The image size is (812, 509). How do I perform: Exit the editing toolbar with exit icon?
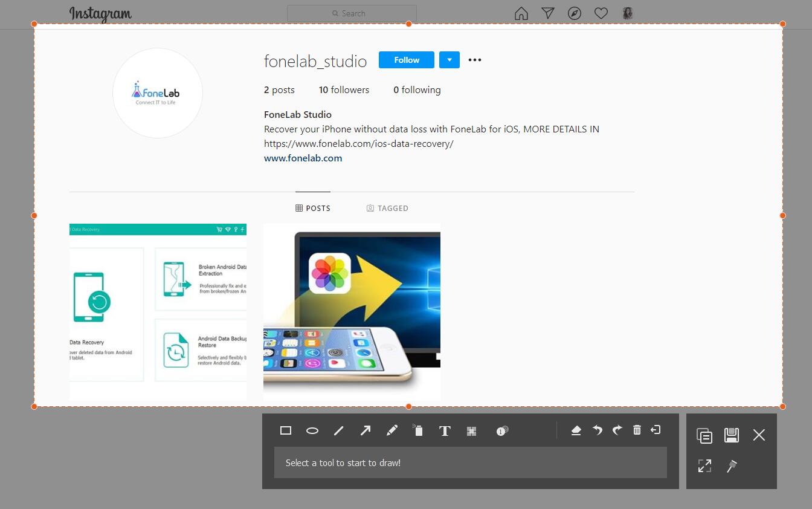(x=656, y=430)
